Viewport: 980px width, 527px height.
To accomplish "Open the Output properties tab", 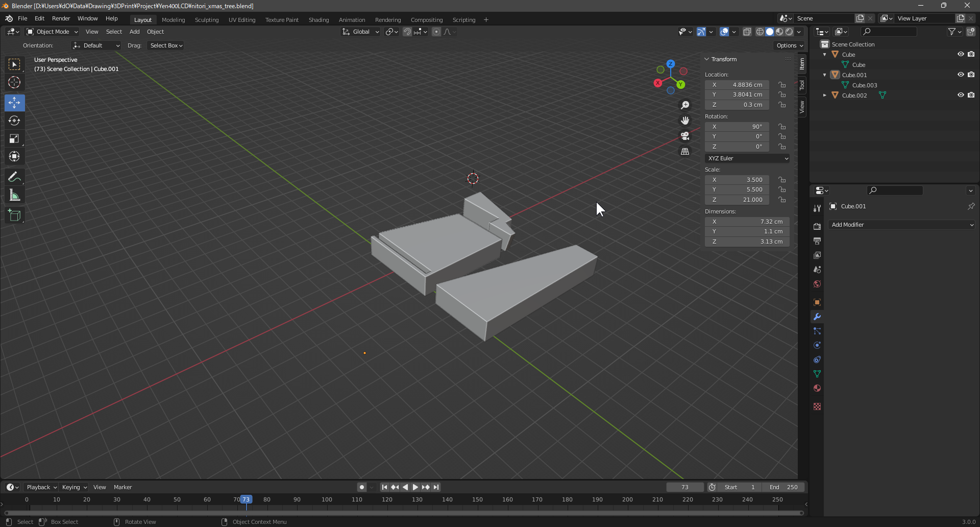I will coord(817,241).
